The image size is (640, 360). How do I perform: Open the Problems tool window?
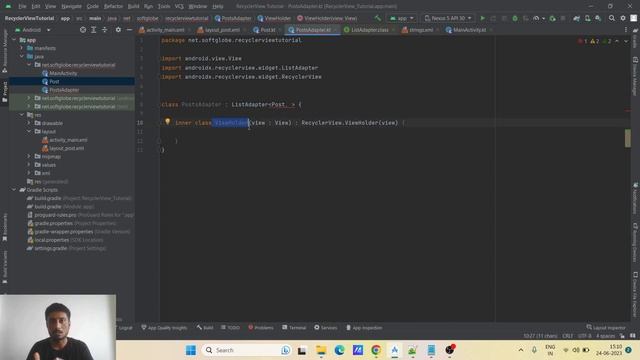click(261, 327)
